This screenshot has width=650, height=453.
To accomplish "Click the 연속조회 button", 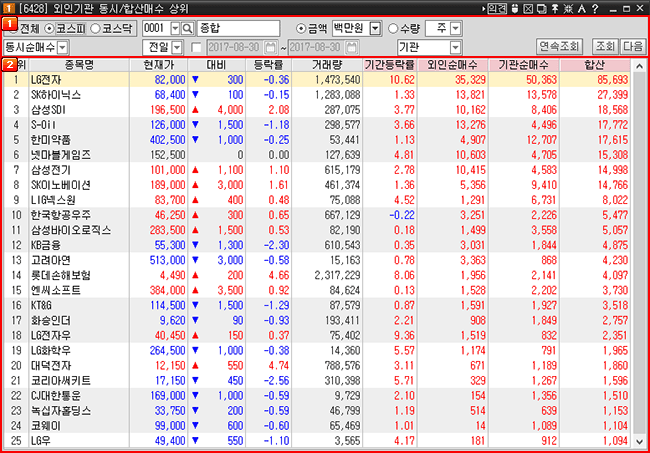I will click(x=559, y=46).
